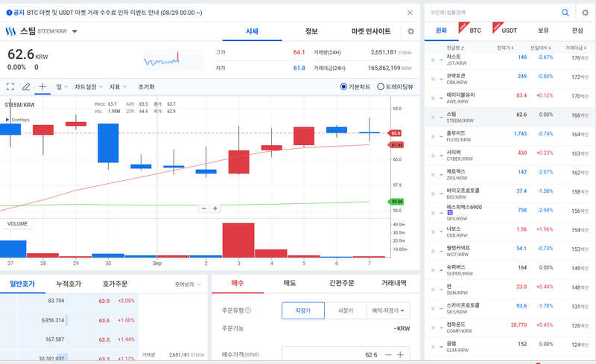Image resolution: width=596 pixels, height=364 pixels.
Task: Switch to the 마켓 인사이트 tab
Action: click(x=371, y=31)
